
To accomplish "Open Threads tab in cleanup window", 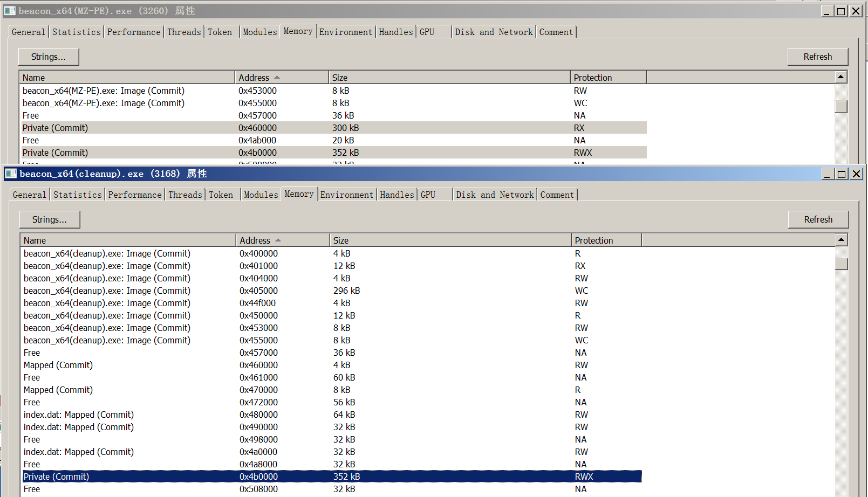I will tap(185, 195).
